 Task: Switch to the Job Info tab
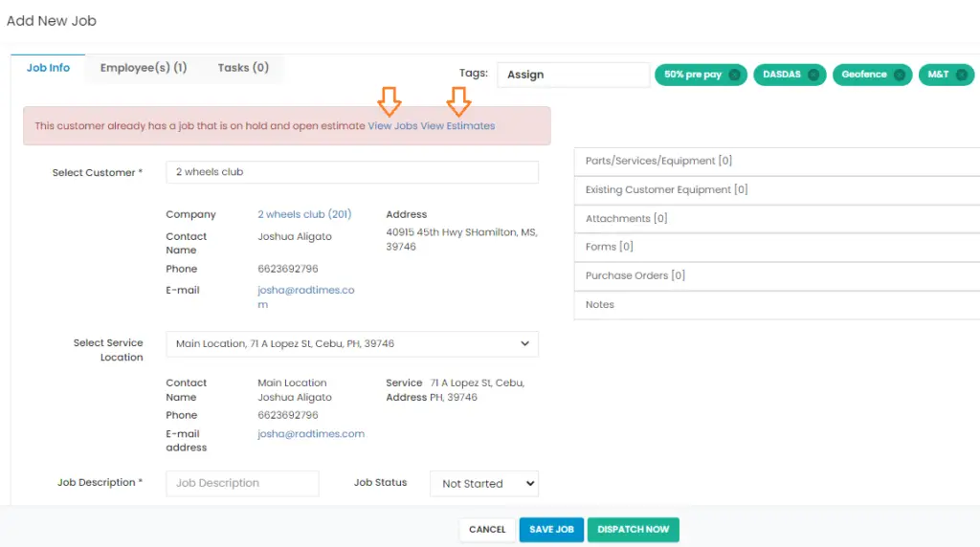click(x=48, y=68)
